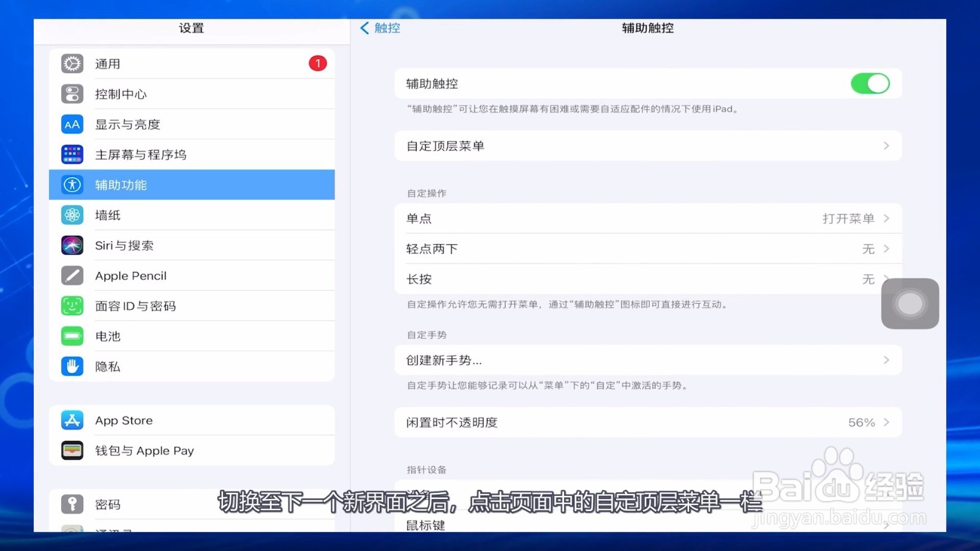Viewport: 980px width, 551px height.
Task: Open 面容ID与密码 Face ID icon
Action: (72, 305)
